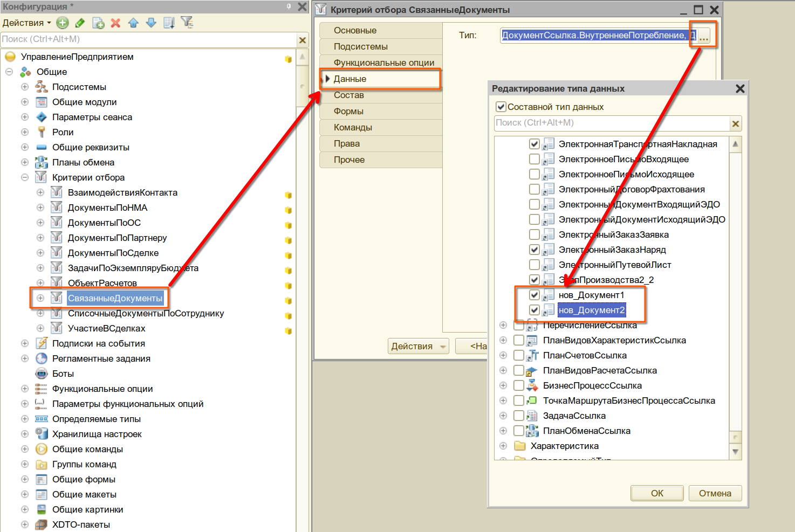Uncheck ЭлектроннаяТранспортнаяНакладная checkbox
Image resolution: width=795 pixels, height=532 pixels.
534,144
